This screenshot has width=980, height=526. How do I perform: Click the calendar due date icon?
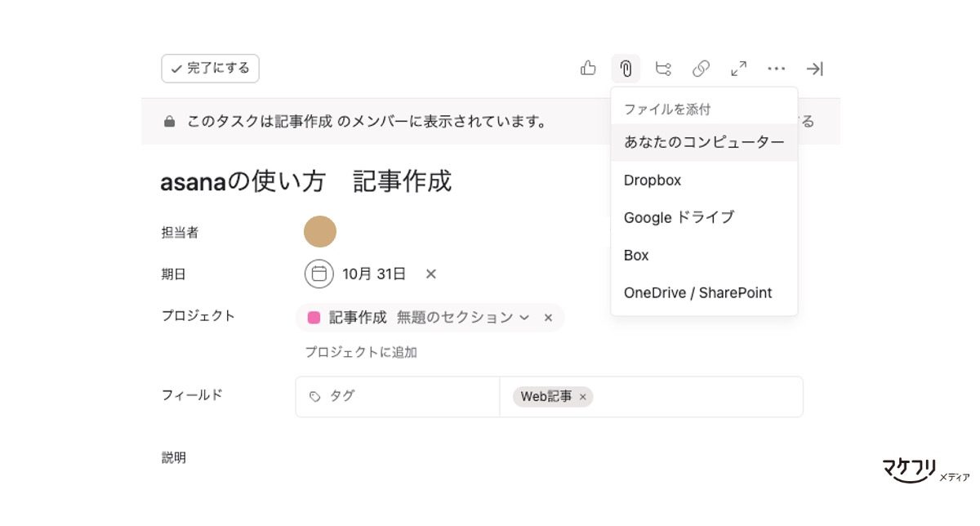pos(319,274)
